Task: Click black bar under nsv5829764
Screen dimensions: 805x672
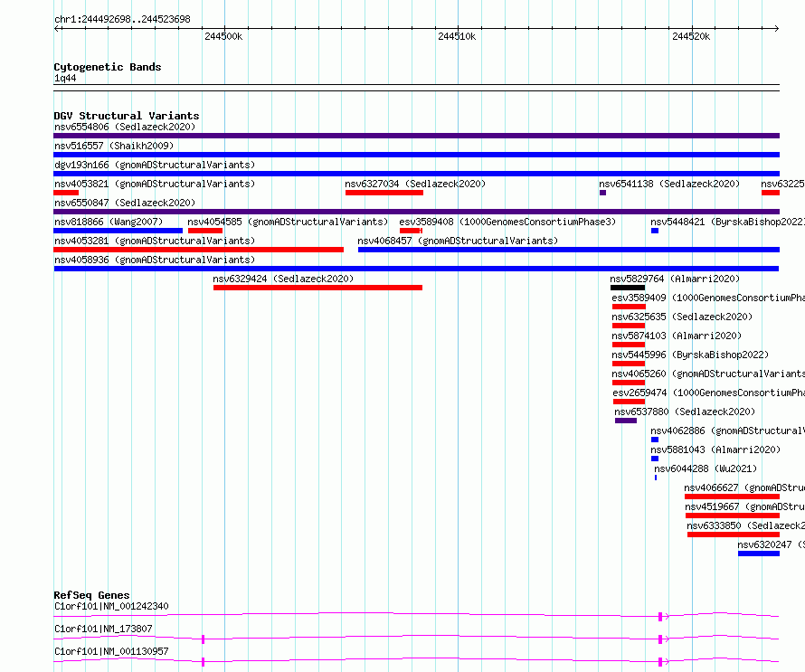Action: pyautogui.click(x=628, y=288)
